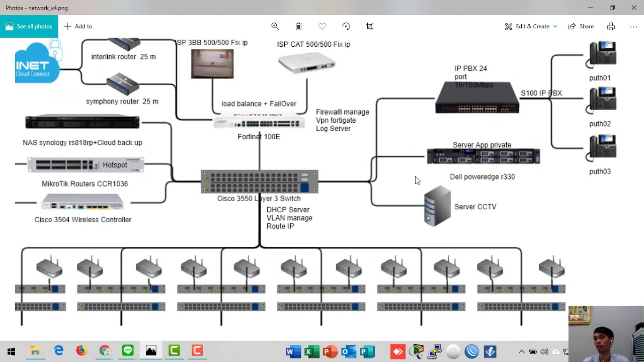Viewport: 644px width, 362px height.
Task: Launch Microsoft Edge from the taskbar
Action: tap(59, 351)
